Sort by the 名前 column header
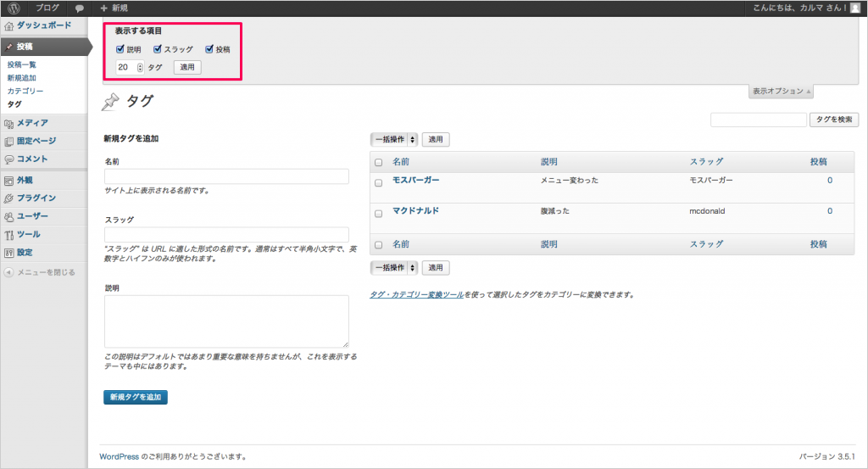 point(401,162)
